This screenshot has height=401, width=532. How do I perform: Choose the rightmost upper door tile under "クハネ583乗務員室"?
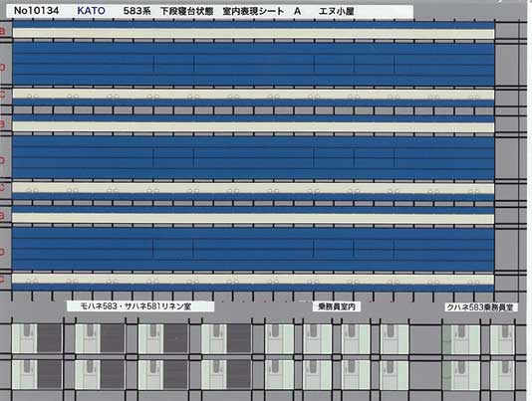point(502,338)
